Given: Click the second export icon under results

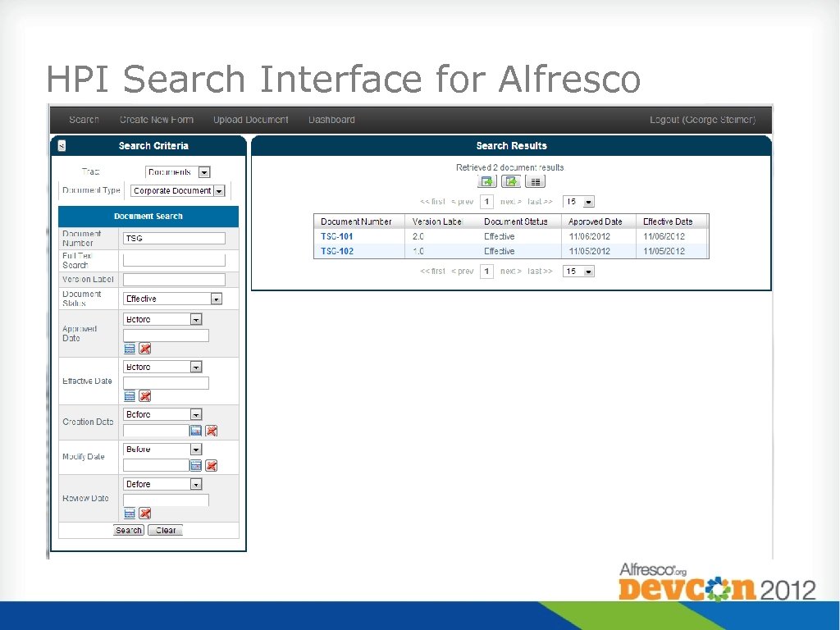Looking at the screenshot, I should (511, 181).
